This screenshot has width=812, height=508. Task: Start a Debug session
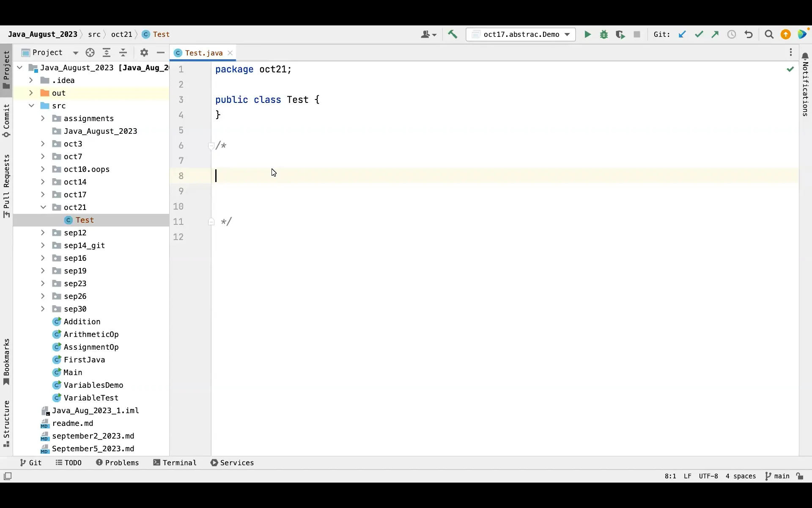[604, 34]
